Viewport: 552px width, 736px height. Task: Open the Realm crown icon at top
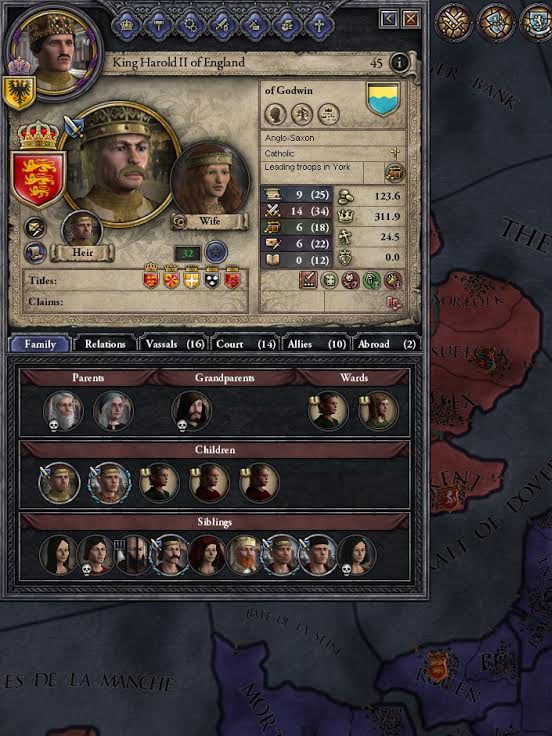pyautogui.click(x=127, y=25)
